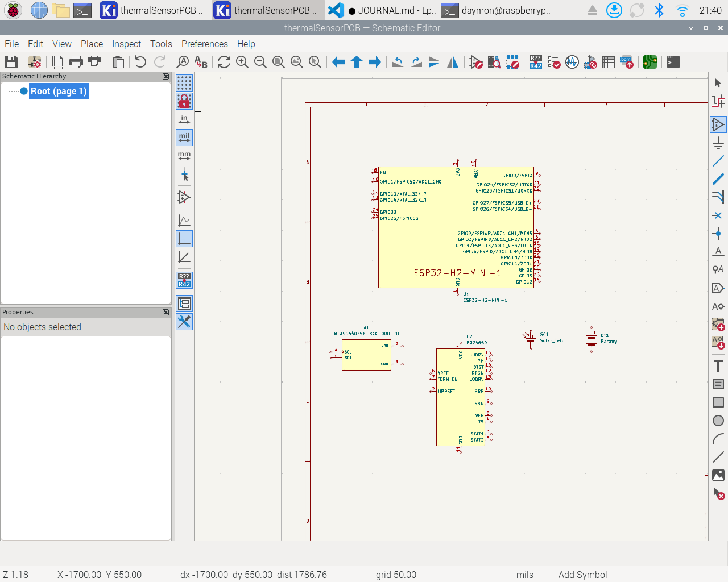
Task: Navigate up one sheet with up arrow
Action: point(357,62)
